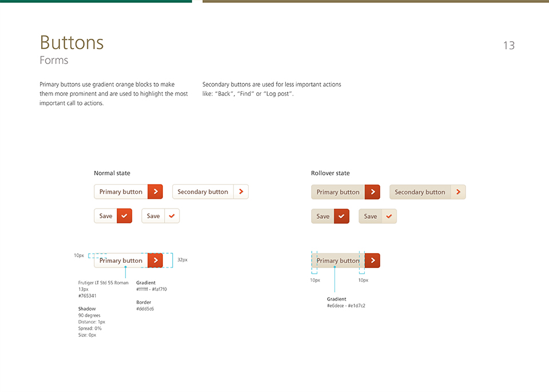Click the chevron icon on the Normal state Secondary button
The image size is (549, 392).
tap(241, 192)
